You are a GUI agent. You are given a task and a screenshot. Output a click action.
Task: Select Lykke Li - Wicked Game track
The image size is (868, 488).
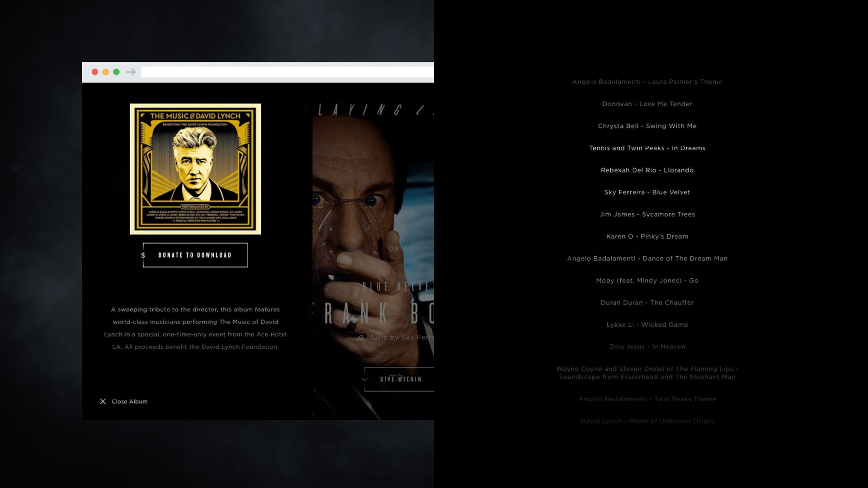pyautogui.click(x=647, y=325)
